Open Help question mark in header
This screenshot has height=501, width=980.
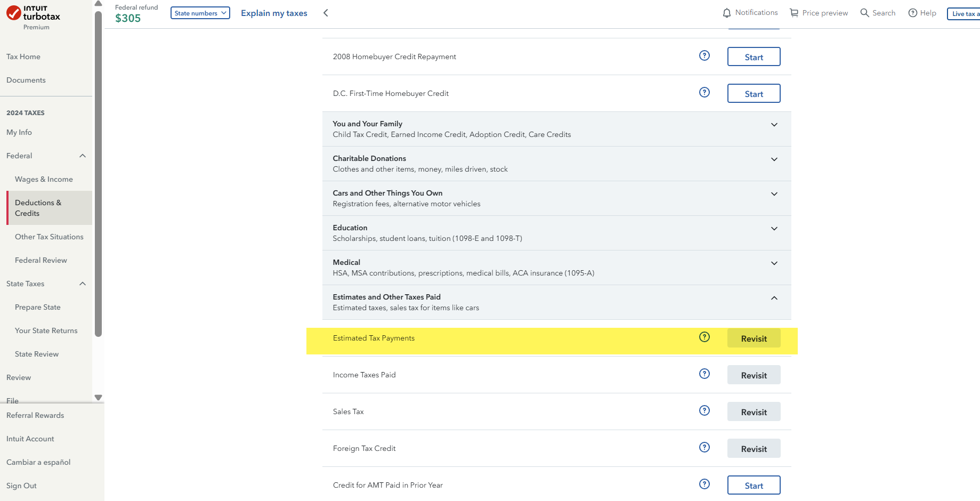coord(913,13)
